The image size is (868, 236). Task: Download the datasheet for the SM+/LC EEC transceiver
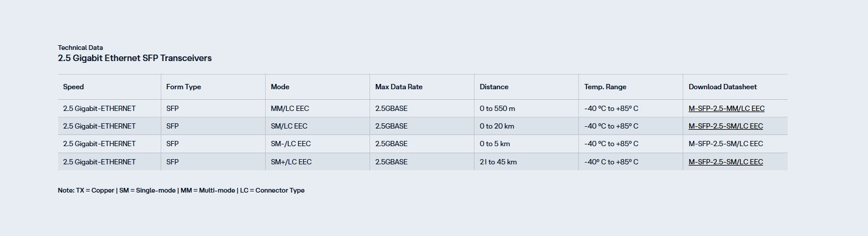[x=725, y=161]
